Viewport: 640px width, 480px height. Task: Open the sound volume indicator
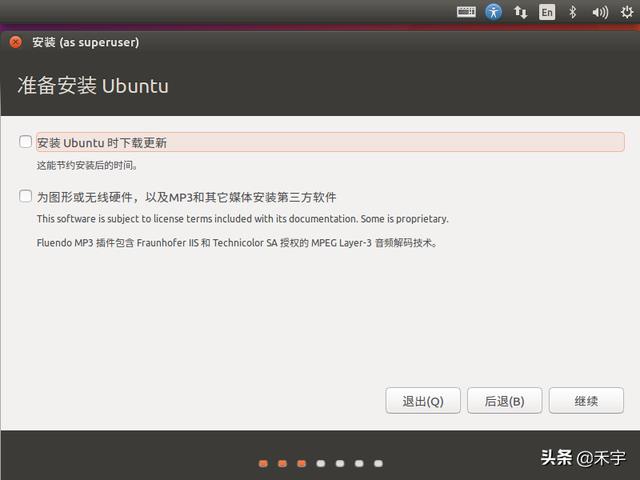600,13
